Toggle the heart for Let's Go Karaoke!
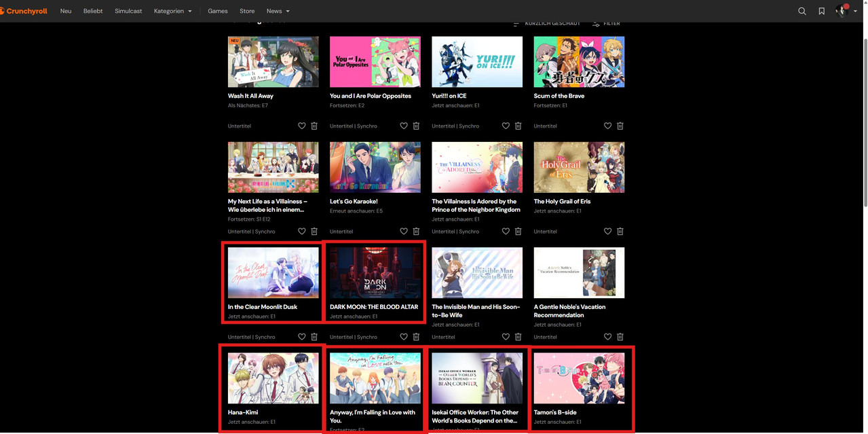 pyautogui.click(x=404, y=232)
